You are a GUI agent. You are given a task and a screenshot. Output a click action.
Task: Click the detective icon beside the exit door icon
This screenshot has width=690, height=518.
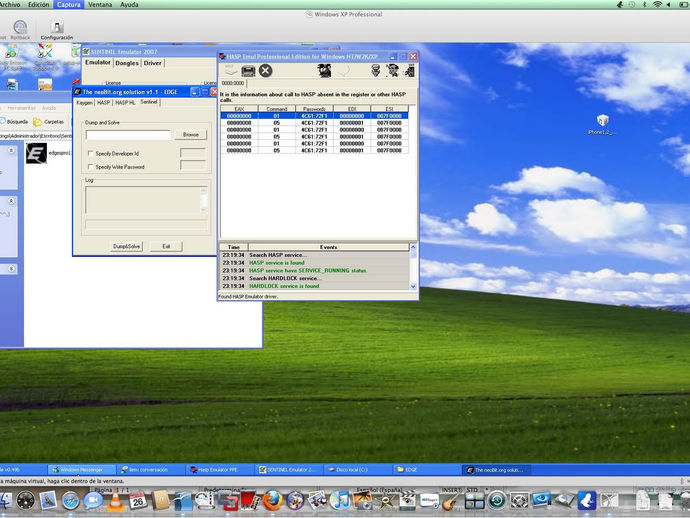392,70
